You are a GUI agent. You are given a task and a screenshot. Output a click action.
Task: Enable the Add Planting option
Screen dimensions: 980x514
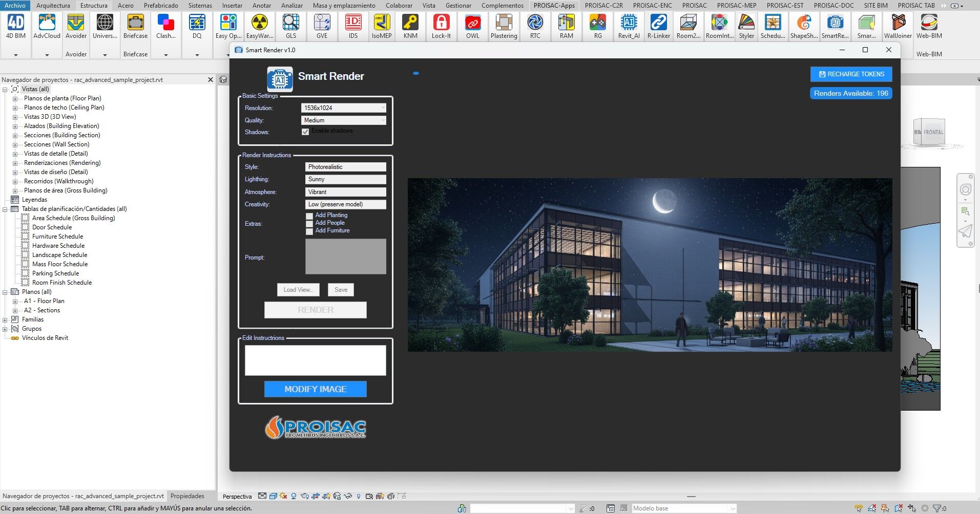309,216
